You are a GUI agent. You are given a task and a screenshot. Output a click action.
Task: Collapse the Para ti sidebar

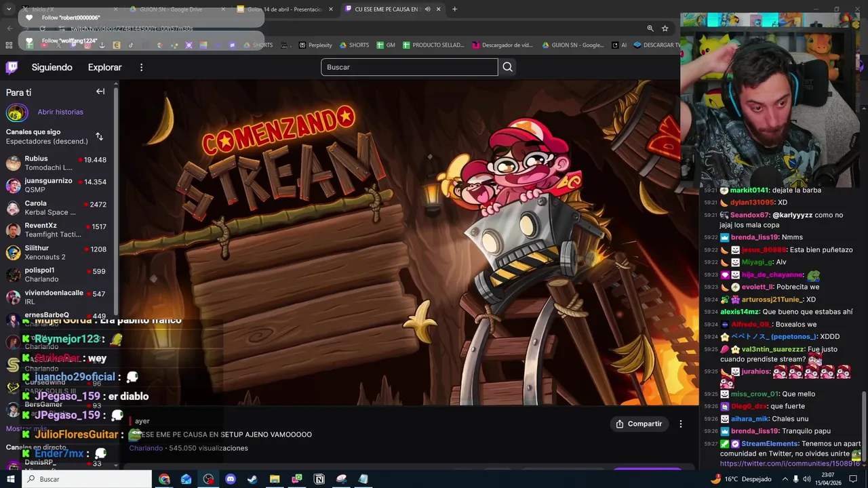pos(100,91)
